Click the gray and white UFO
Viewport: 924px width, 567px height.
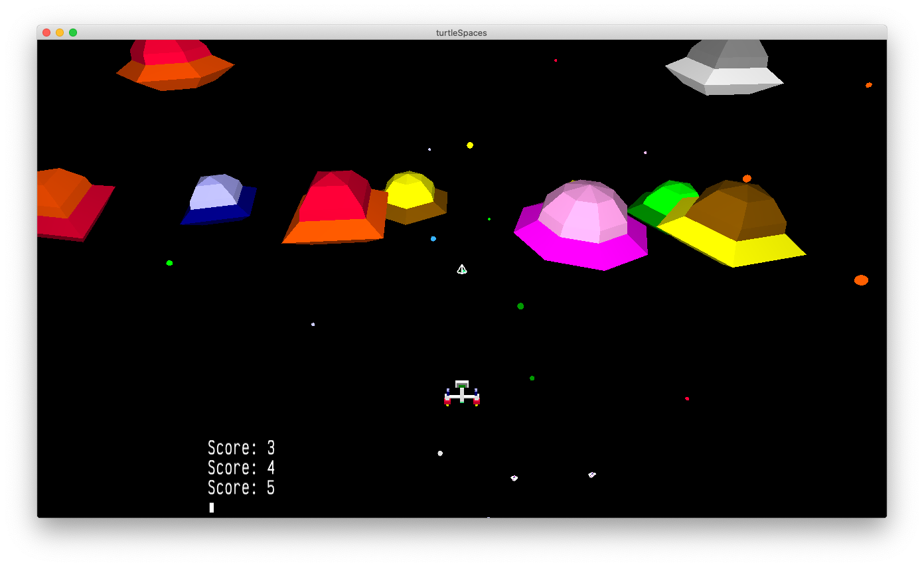tap(726, 68)
